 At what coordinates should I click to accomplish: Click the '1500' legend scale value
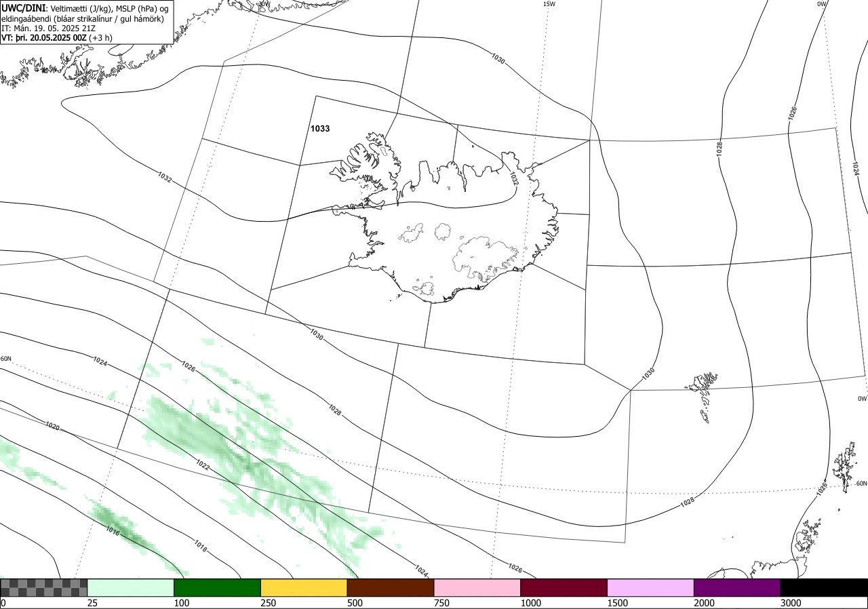pyautogui.click(x=618, y=603)
